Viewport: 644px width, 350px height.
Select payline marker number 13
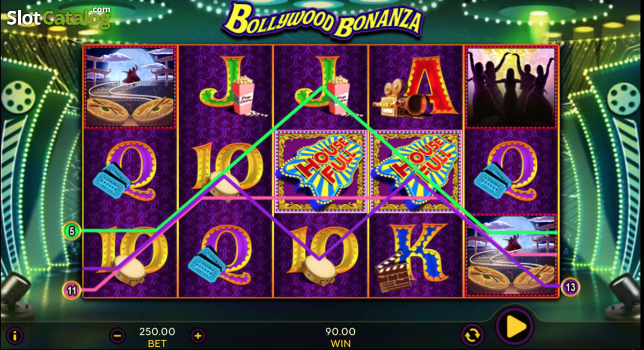570,288
